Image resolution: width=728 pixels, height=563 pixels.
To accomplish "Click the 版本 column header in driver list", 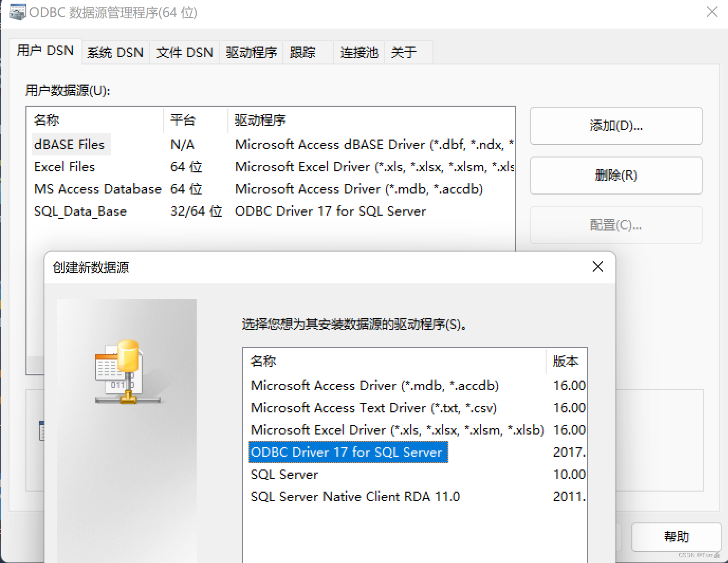I will 566,361.
